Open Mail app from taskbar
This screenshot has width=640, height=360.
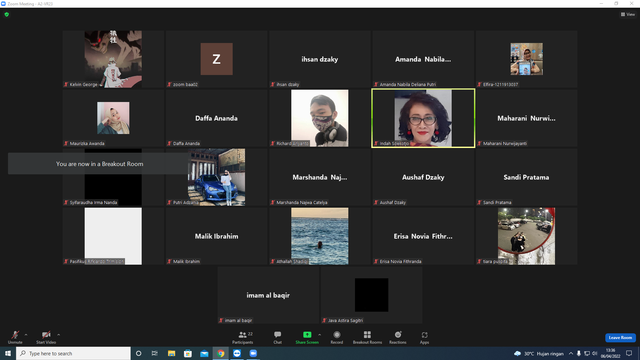tap(204, 353)
